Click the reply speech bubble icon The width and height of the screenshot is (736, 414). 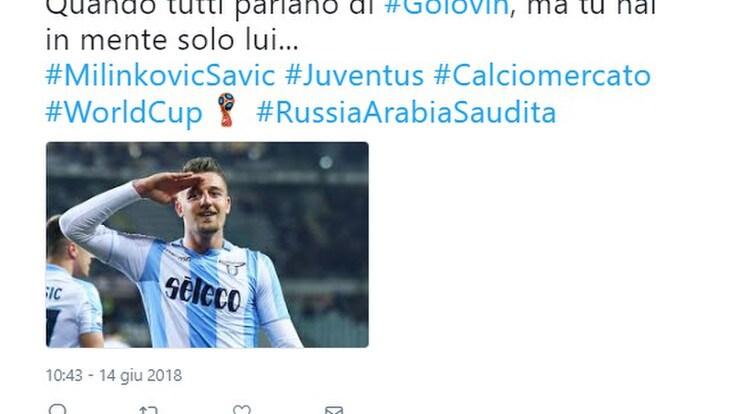[57, 410]
